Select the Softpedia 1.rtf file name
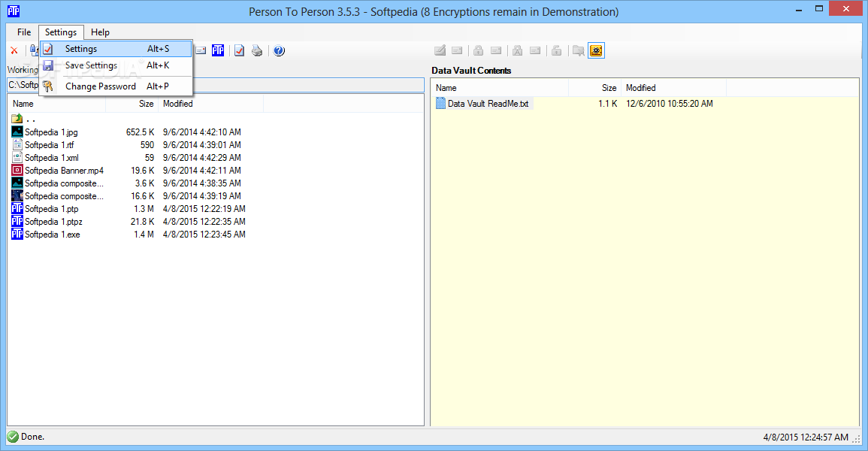The image size is (868, 451). pos(50,144)
